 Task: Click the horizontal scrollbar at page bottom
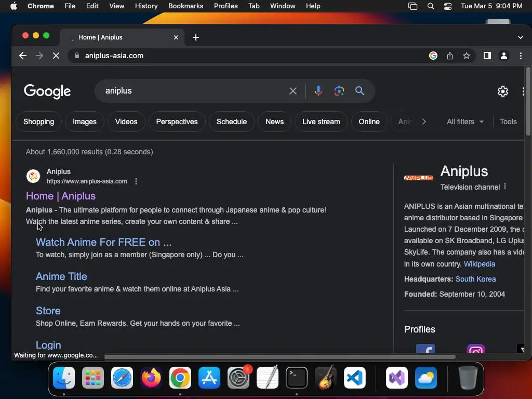pyautogui.click(x=280, y=357)
